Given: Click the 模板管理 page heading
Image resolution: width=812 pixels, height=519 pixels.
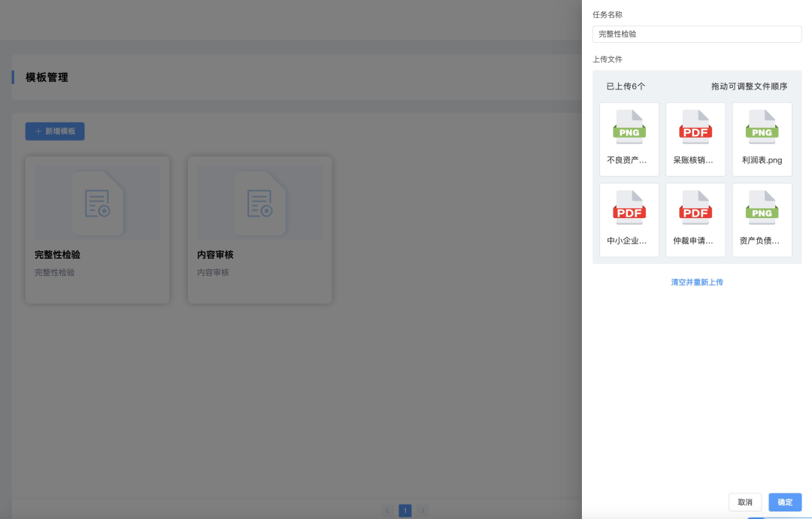Looking at the screenshot, I should coord(47,77).
